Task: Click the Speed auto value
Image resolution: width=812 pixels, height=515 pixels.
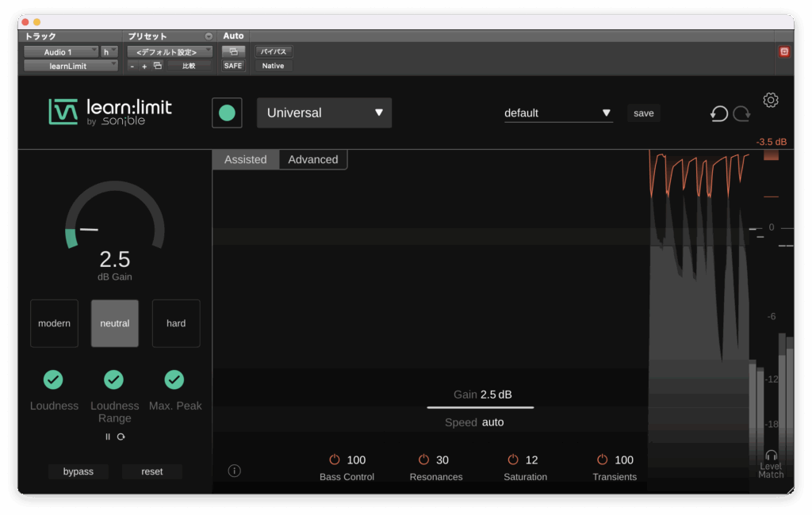Action: 493,422
